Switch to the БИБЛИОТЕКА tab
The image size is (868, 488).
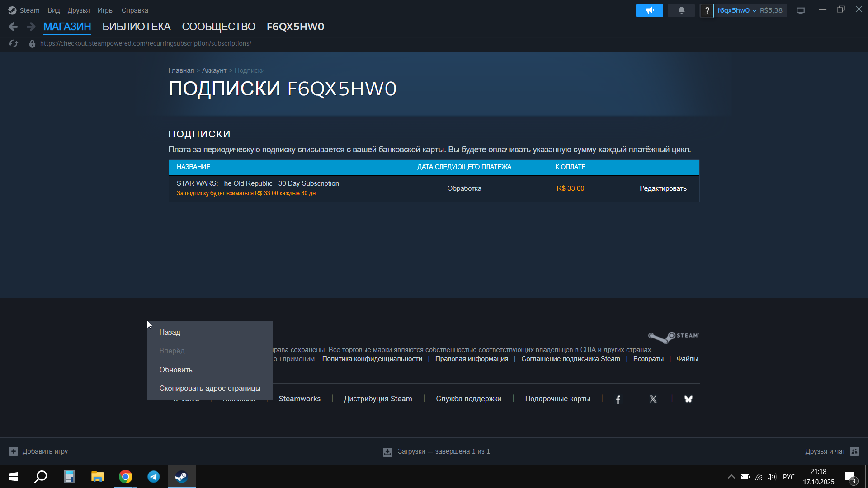point(136,27)
